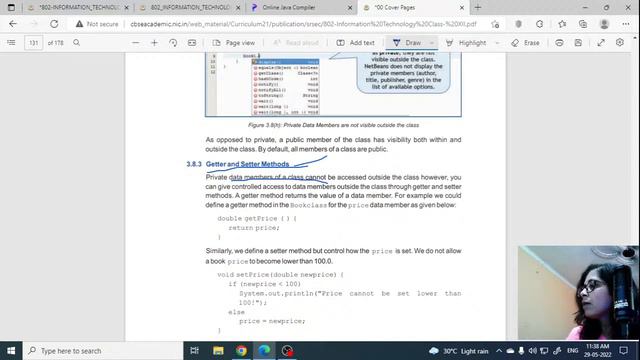Open PDF viewer settings gear
640x360 pixels.
[620, 42]
